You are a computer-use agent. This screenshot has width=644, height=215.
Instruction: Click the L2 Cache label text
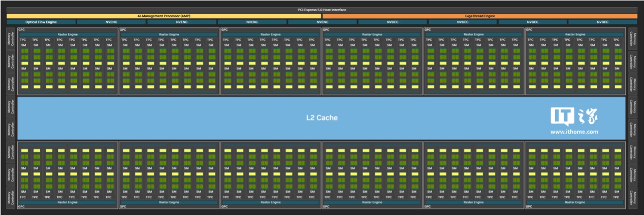point(321,118)
